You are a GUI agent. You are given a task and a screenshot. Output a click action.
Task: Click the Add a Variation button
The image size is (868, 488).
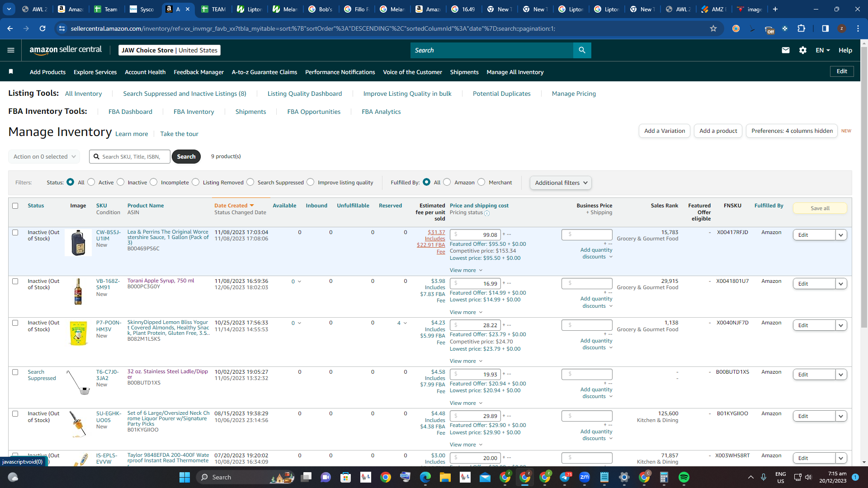pyautogui.click(x=664, y=131)
